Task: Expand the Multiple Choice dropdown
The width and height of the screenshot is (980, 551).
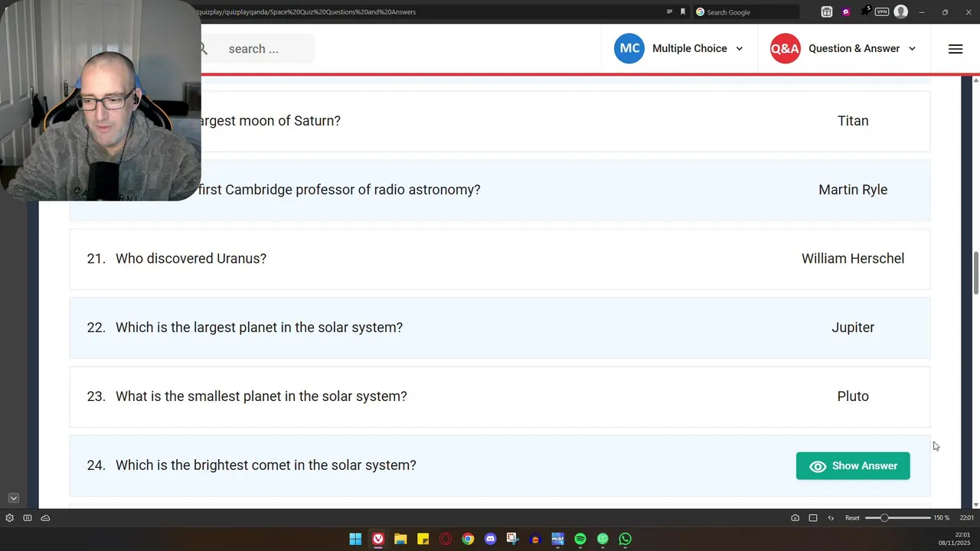Action: click(739, 49)
